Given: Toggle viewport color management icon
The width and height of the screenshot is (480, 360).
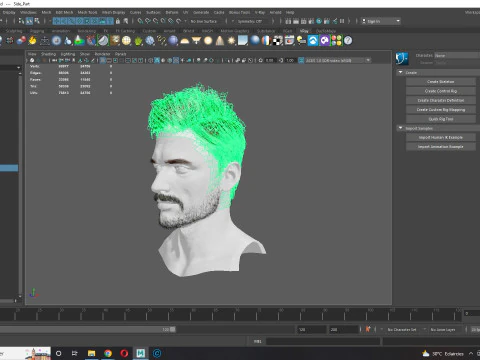Looking at the screenshot, I should [x=301, y=60].
